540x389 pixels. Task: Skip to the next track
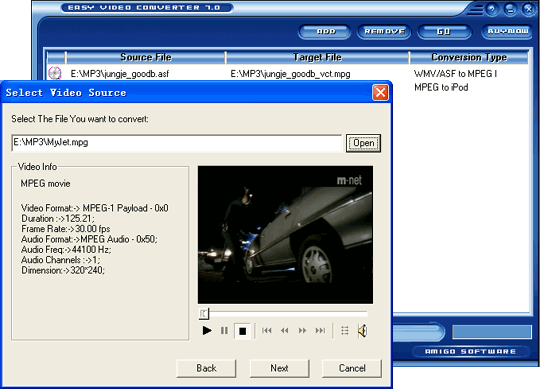[320, 331]
